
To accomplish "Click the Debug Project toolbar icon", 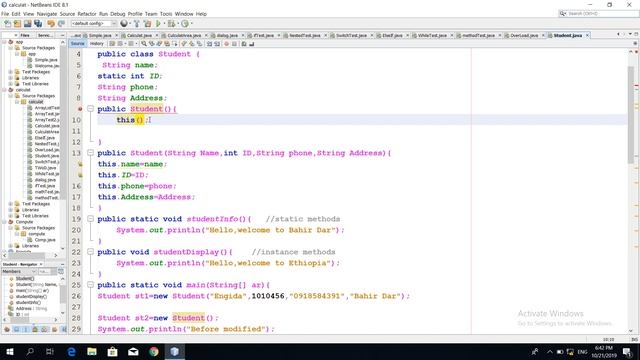I will point(171,24).
